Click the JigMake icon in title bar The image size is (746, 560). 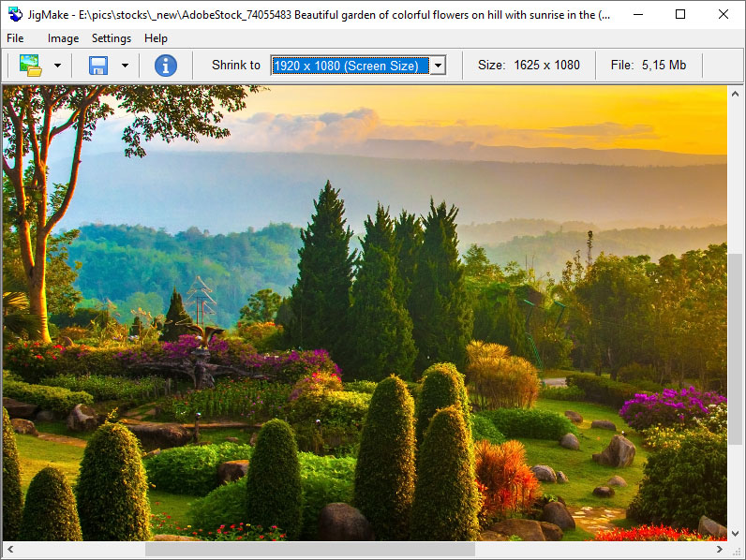[15, 14]
